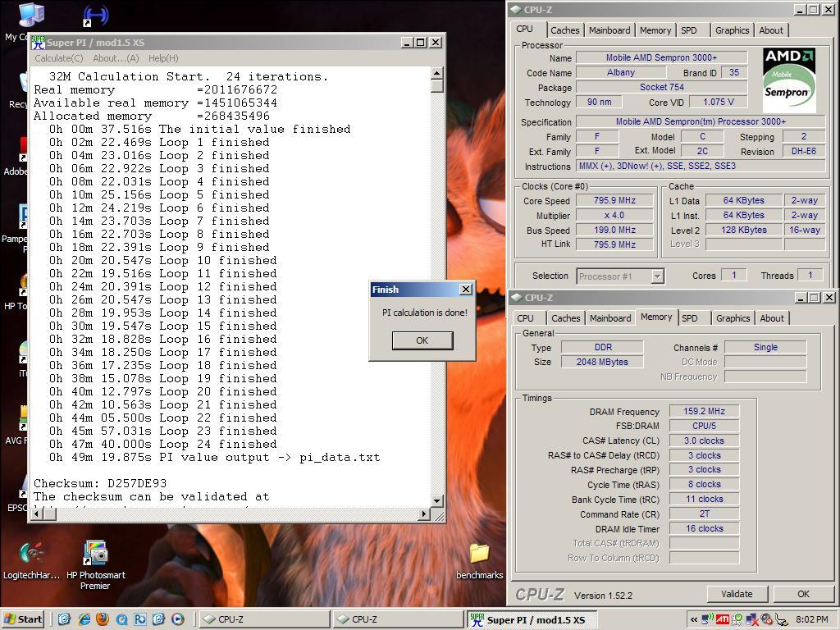
Task: Click the 199.0 MHz bus speed value
Action: click(614, 230)
